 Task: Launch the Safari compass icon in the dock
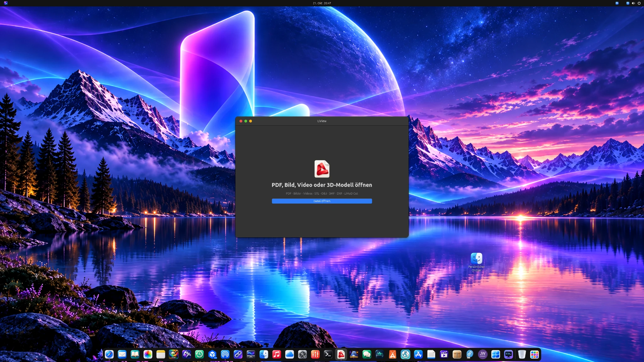pos(109,354)
